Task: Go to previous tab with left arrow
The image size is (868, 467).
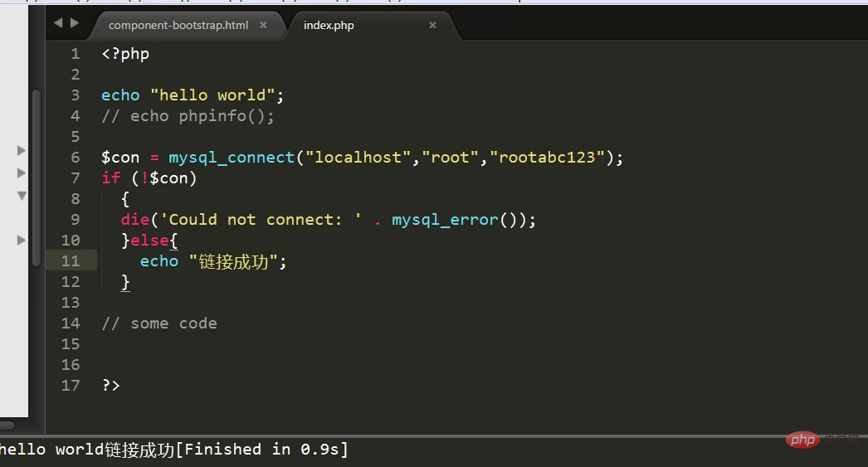Action: pos(58,22)
